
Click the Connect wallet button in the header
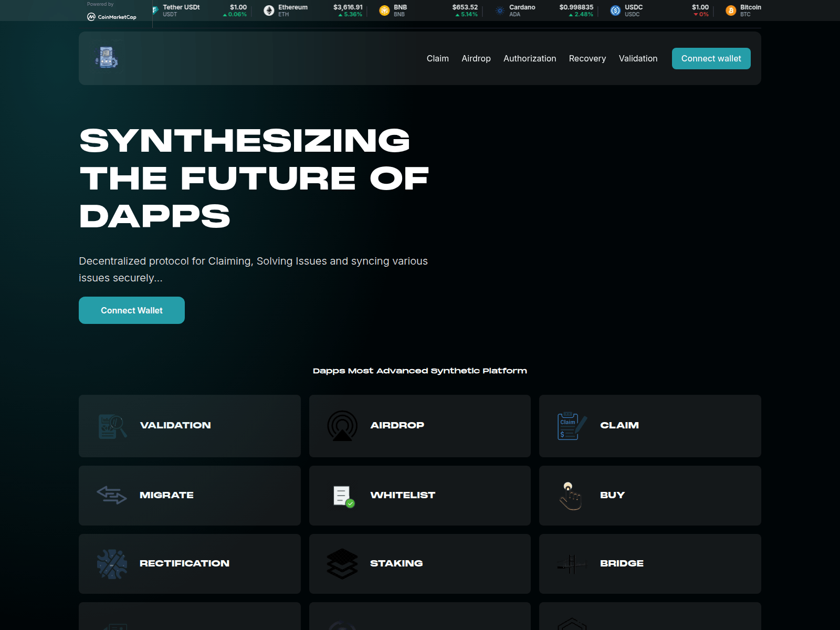coord(711,58)
